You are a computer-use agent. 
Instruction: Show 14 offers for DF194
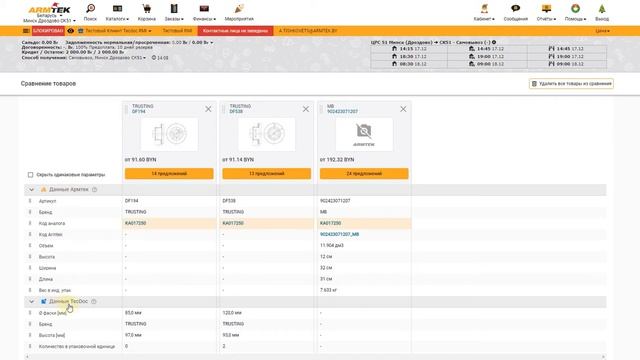pos(169,173)
